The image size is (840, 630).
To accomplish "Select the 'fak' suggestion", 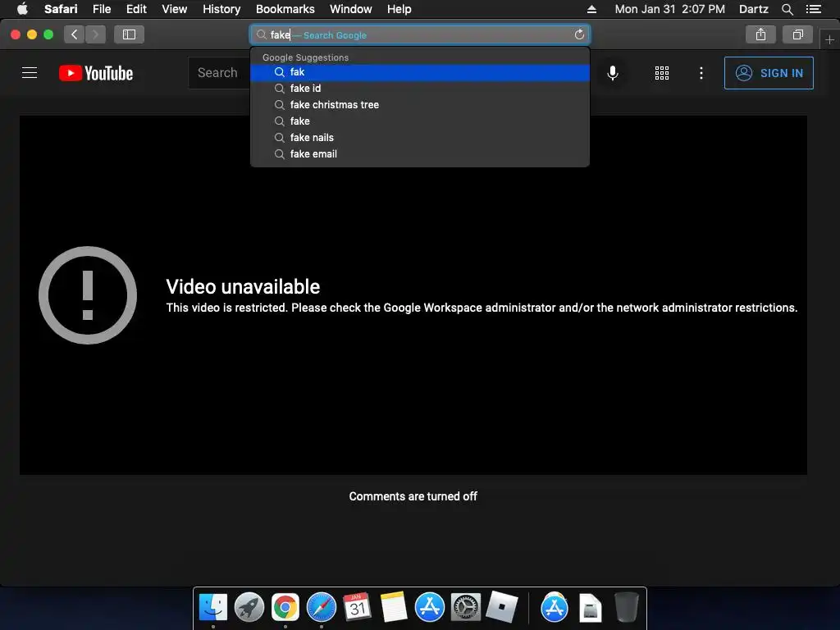I will pyautogui.click(x=420, y=72).
